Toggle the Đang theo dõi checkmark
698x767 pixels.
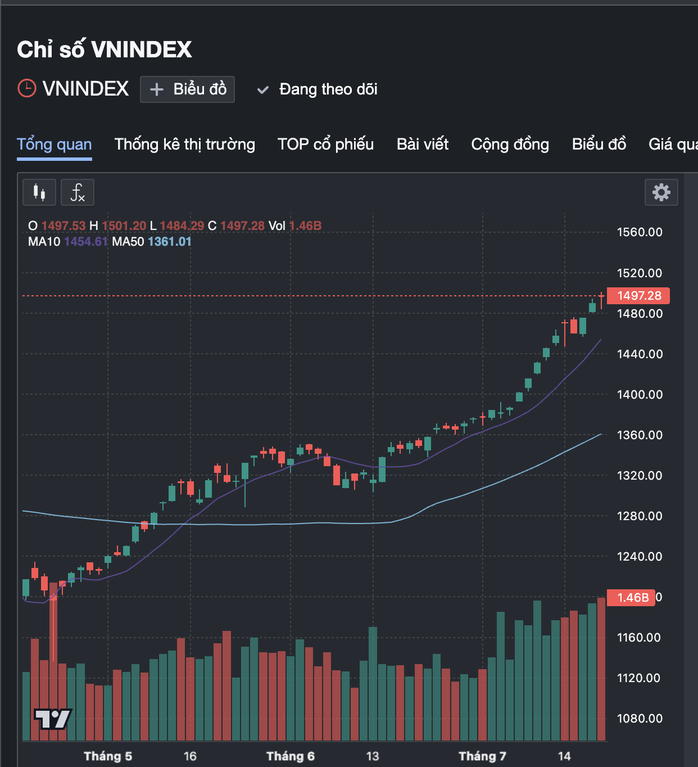[x=263, y=90]
